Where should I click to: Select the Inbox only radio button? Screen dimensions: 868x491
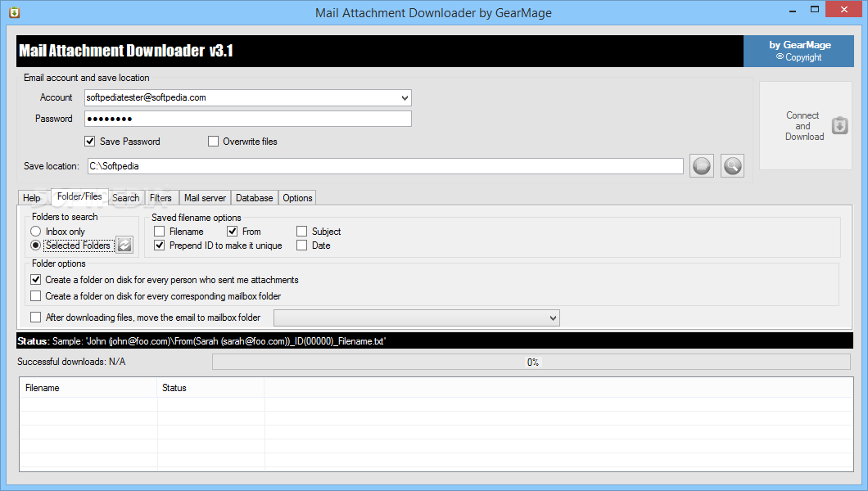36,231
